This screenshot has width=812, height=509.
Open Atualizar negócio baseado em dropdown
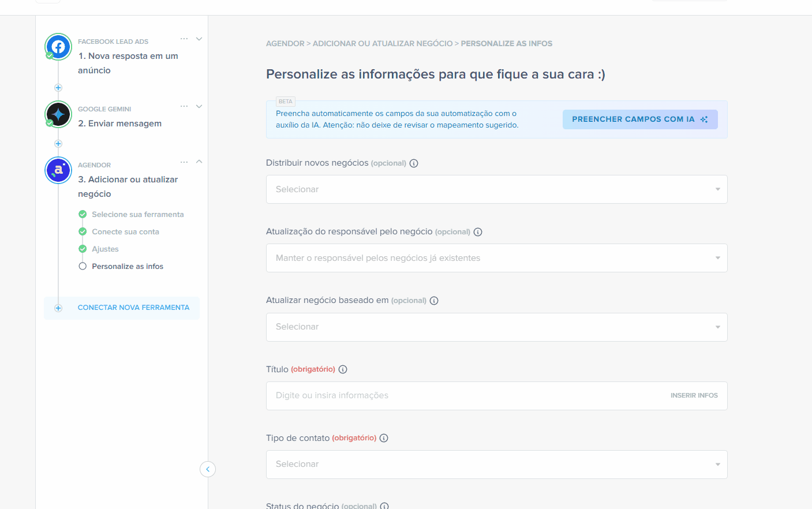[x=496, y=327]
